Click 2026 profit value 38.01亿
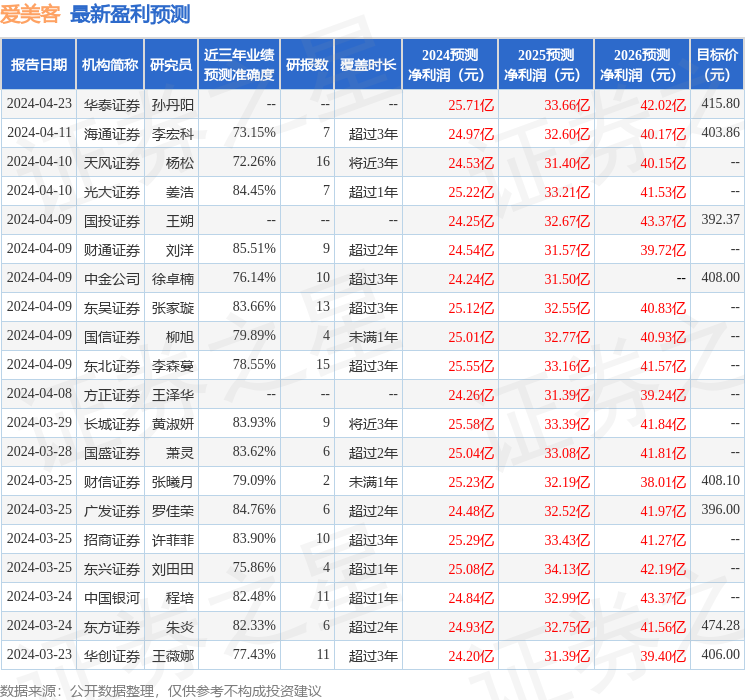 click(x=663, y=482)
